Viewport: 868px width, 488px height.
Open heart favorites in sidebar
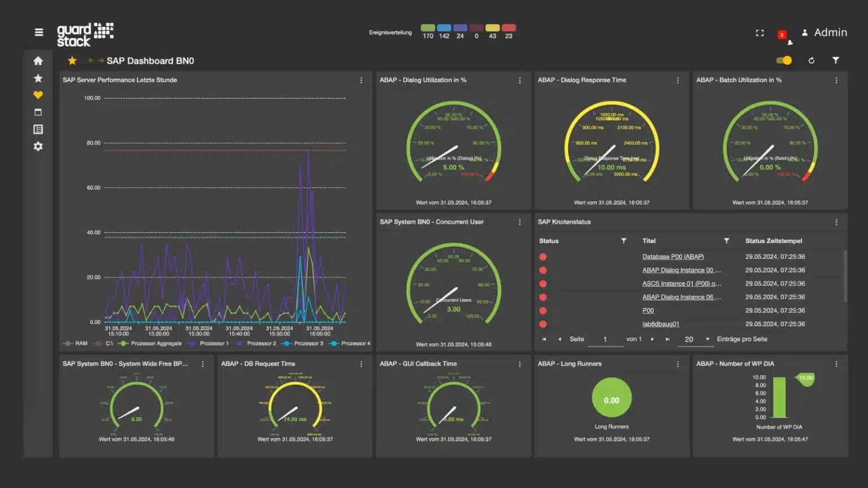tap(38, 95)
